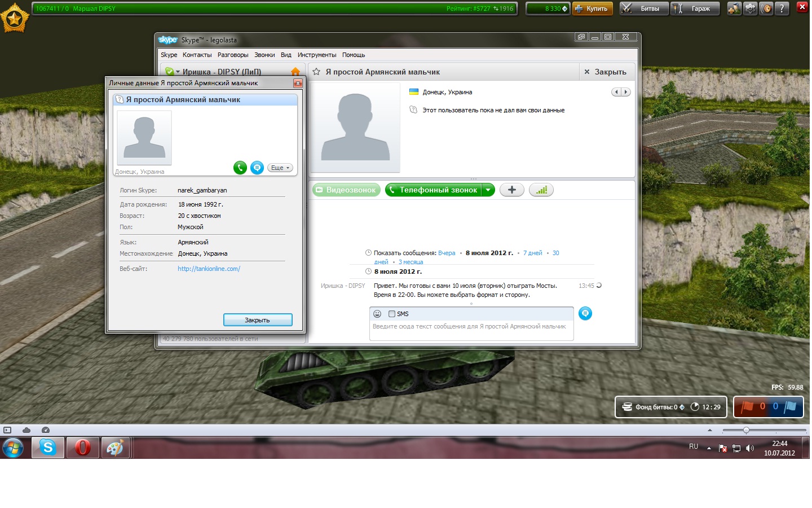812x508 pixels.
Task: Show messages from 7 дней
Action: coord(532,253)
